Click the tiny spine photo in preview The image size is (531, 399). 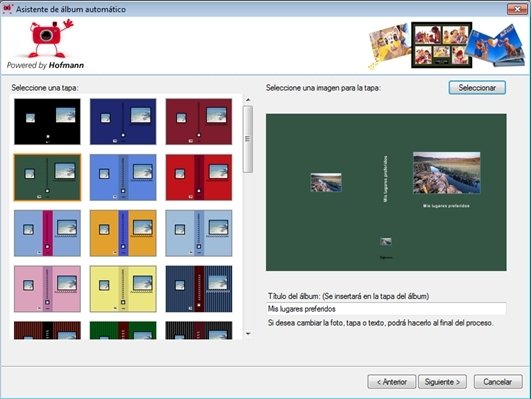coord(386,242)
